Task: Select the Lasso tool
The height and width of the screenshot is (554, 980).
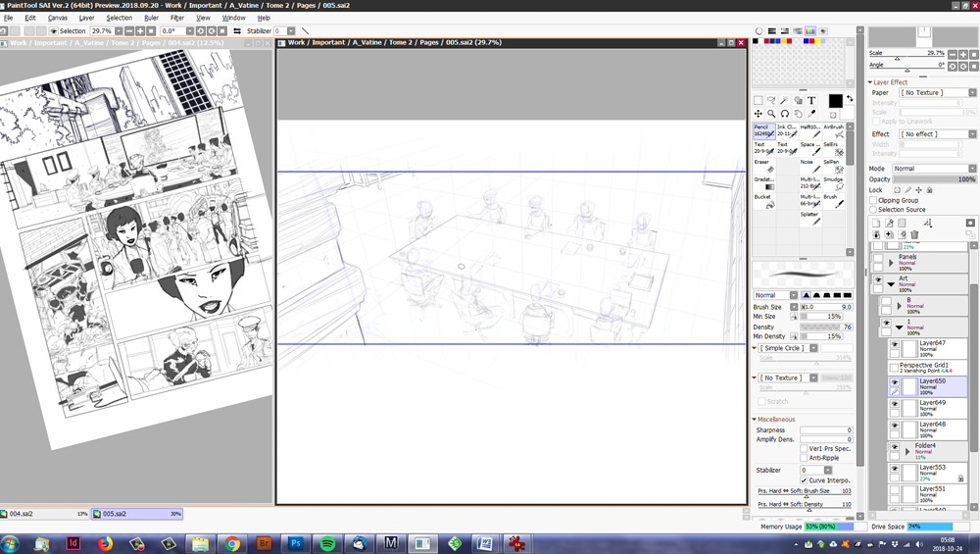Action: tap(771, 101)
